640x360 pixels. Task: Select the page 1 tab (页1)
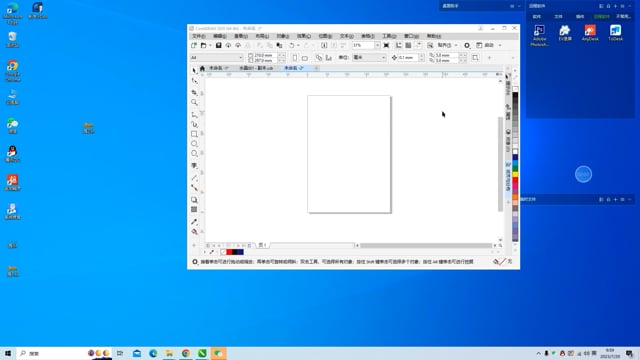(x=262, y=245)
